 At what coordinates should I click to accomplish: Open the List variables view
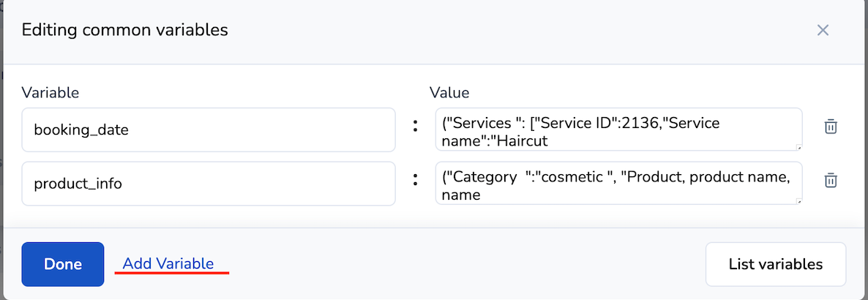point(775,264)
